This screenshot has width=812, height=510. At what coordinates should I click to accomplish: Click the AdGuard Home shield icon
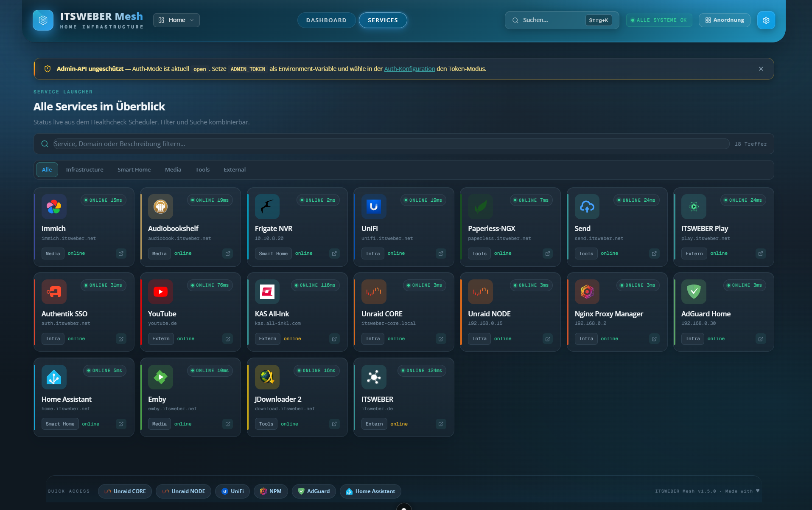[x=694, y=292]
